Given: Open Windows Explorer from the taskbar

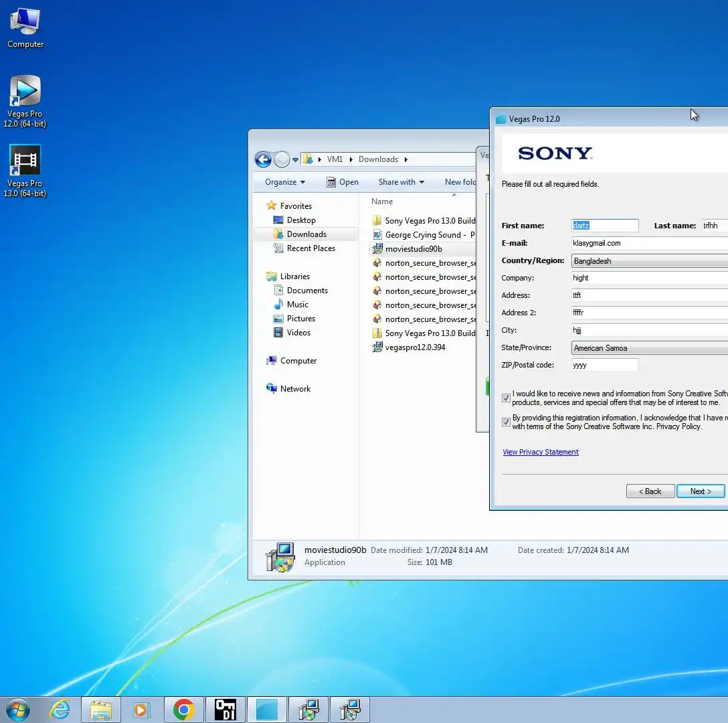Looking at the screenshot, I should point(101,710).
